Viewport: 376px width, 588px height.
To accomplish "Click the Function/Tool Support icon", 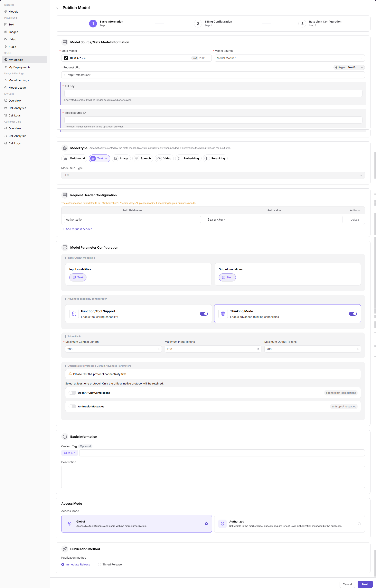I will pos(74,314).
